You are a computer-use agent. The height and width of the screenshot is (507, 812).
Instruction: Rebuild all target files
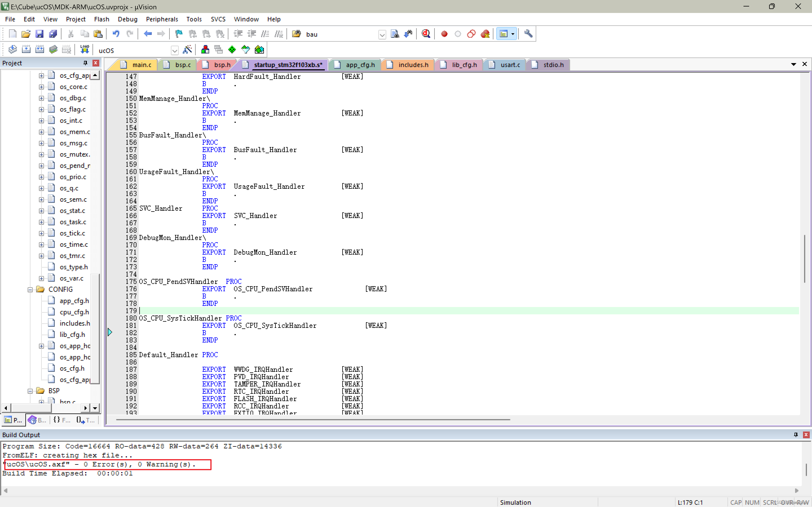pos(39,49)
